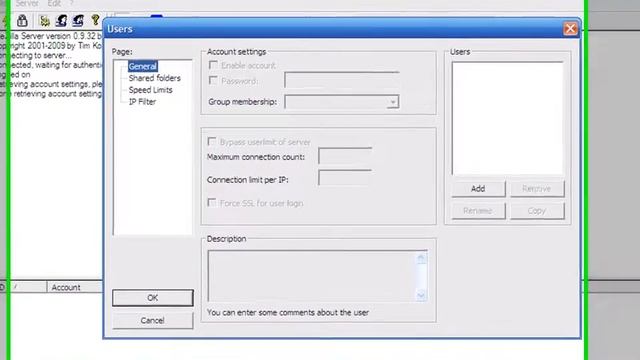Open Speed Limits page

[150, 90]
